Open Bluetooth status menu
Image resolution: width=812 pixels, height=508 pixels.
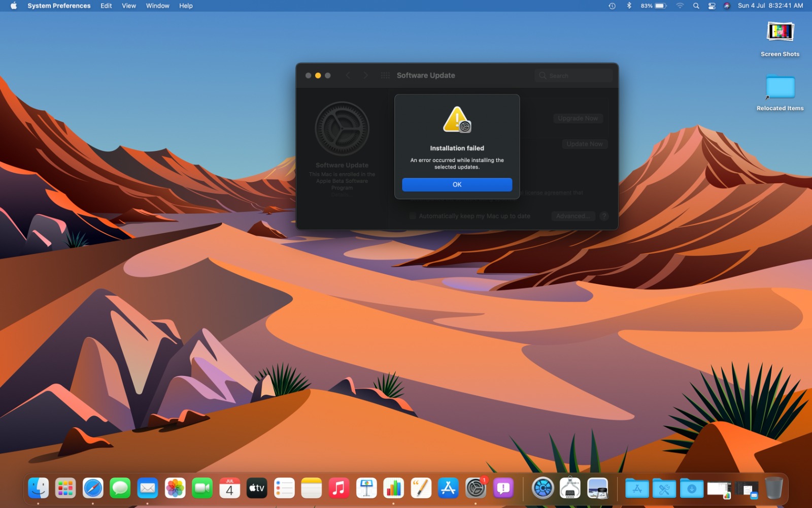point(629,6)
